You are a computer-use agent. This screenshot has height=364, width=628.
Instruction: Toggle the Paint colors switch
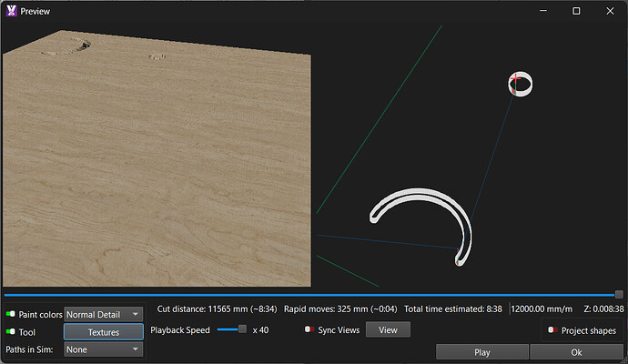10,314
